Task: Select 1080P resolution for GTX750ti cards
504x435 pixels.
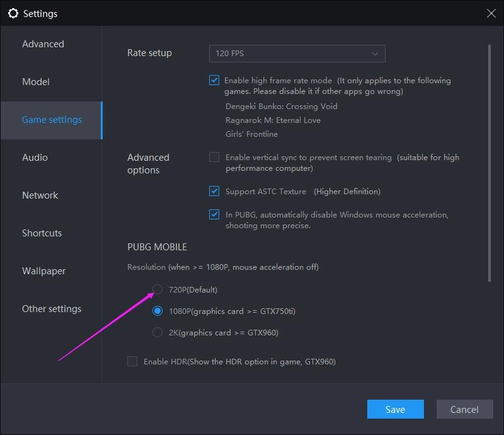Action: (x=157, y=311)
